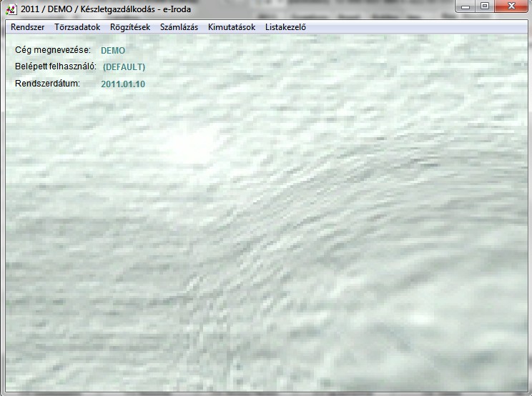Click the bottom-right resize corner of the window
The height and width of the screenshot is (396, 532).
click(528, 392)
